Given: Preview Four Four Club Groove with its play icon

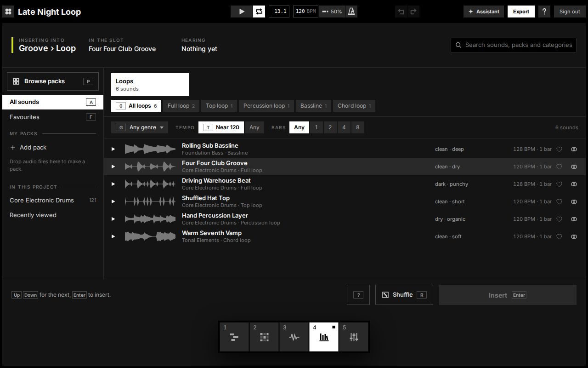Looking at the screenshot, I should (x=113, y=167).
